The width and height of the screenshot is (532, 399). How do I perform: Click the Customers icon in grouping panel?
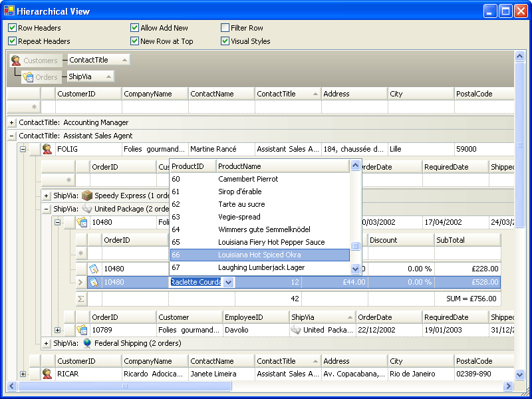pos(16,61)
